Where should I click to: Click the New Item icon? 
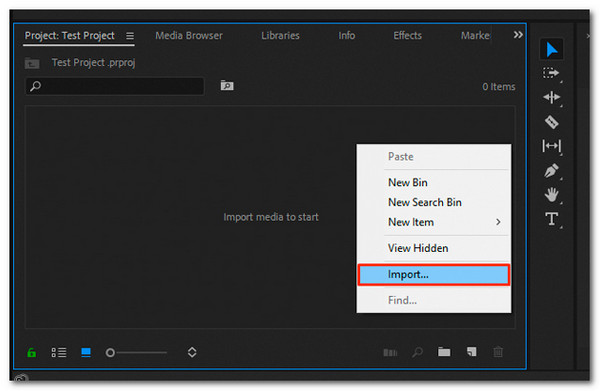471,352
